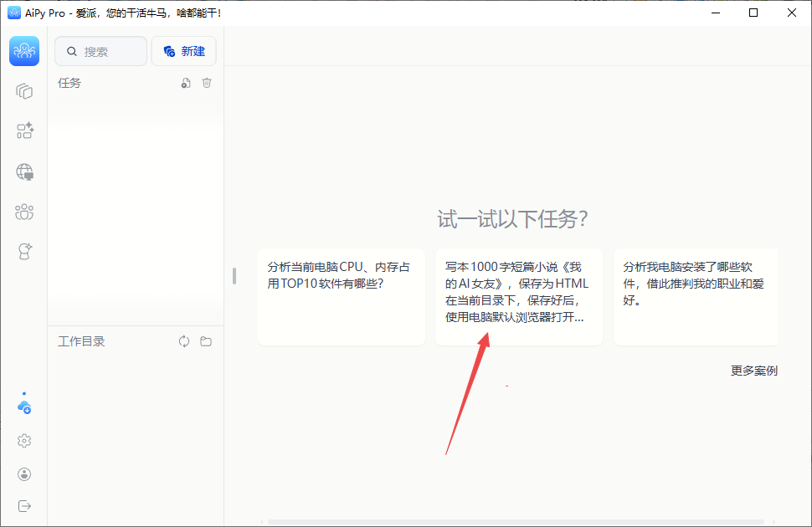812x527 pixels.
Task: Click the cloud download update icon
Action: click(24, 407)
